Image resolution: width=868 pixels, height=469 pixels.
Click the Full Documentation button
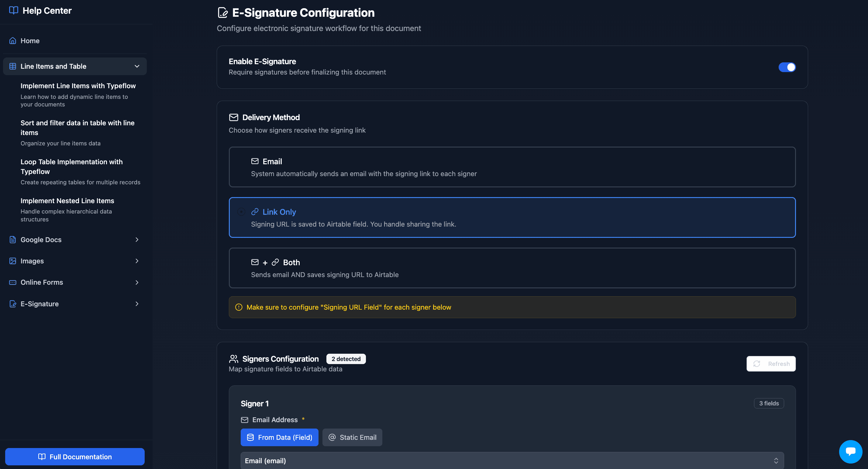point(75,457)
